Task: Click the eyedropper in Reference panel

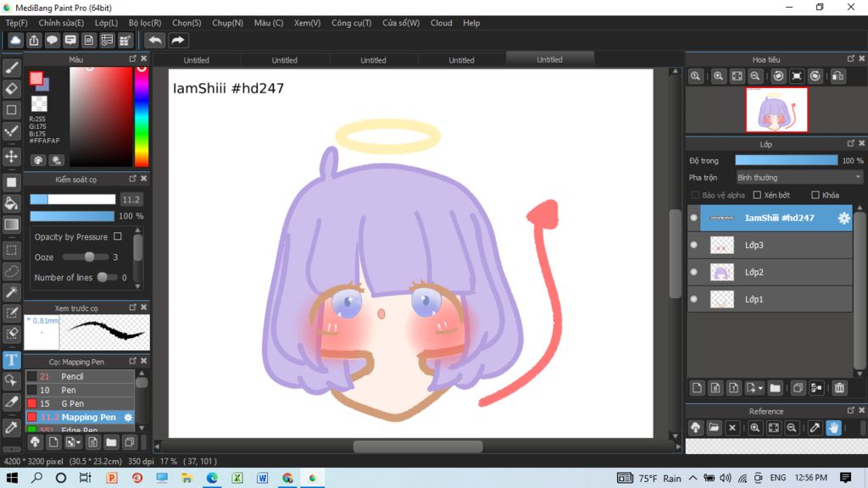Action: point(815,428)
